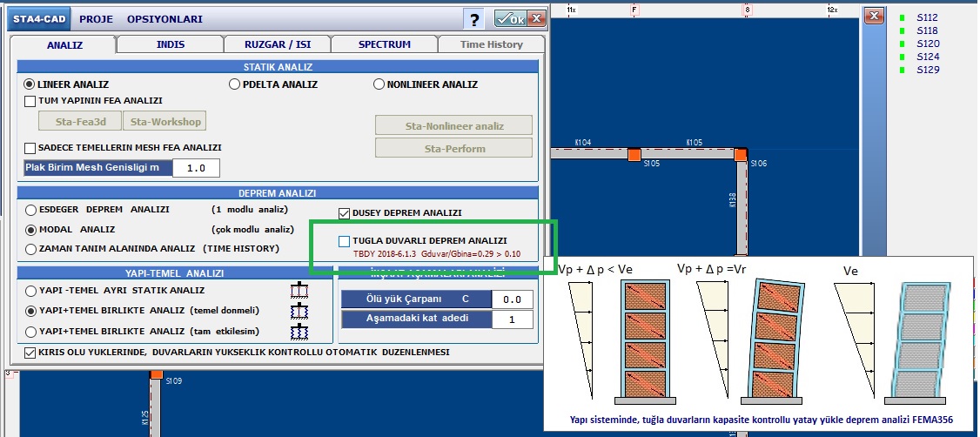Image resolution: width=980 pixels, height=437 pixels.
Task: Open the RUZGAR / ISI tab
Action: point(277,44)
